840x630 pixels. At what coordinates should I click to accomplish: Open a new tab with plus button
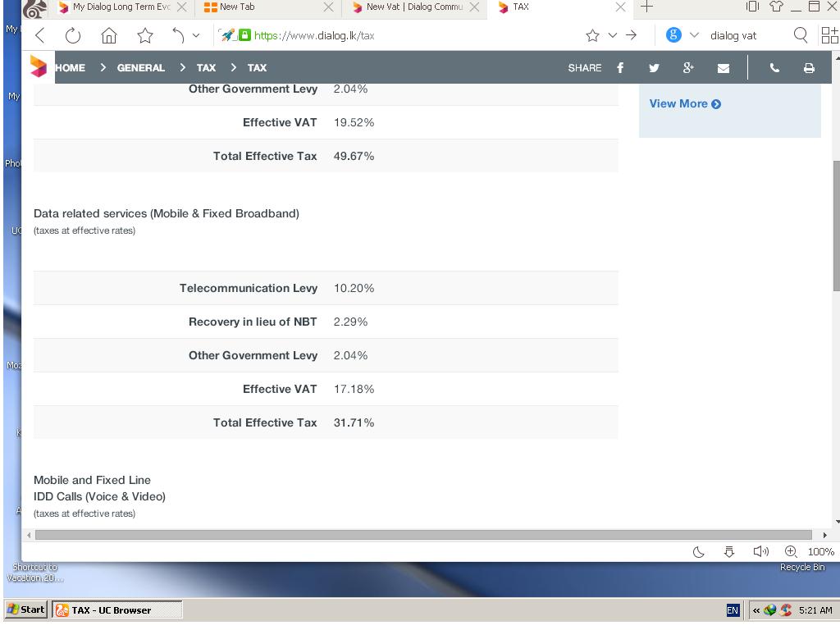(x=646, y=7)
